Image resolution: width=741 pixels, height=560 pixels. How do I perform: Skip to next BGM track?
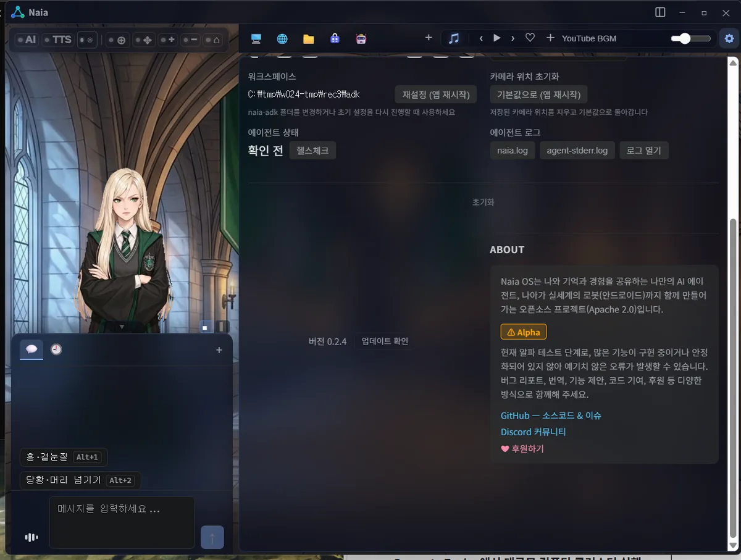click(x=513, y=38)
